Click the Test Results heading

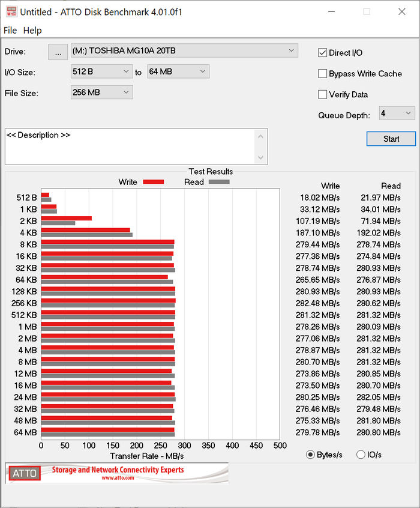(211, 171)
